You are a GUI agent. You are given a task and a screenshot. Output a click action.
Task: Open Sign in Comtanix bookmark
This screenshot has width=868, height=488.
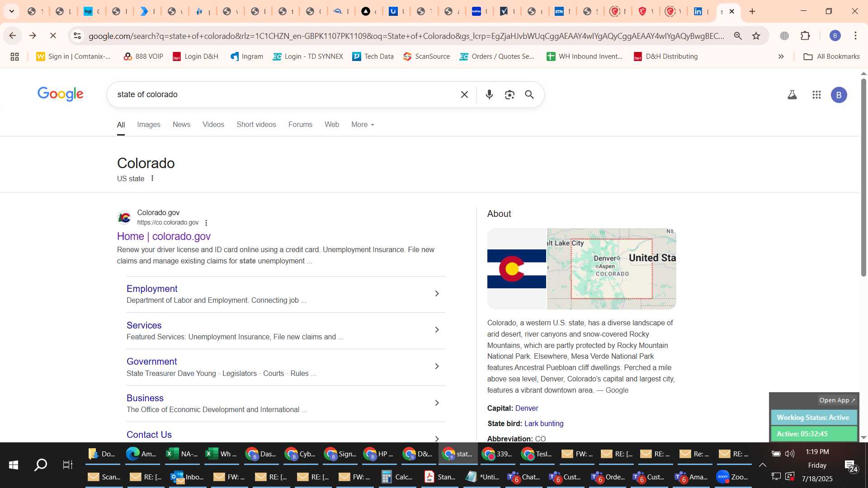[x=73, y=56]
